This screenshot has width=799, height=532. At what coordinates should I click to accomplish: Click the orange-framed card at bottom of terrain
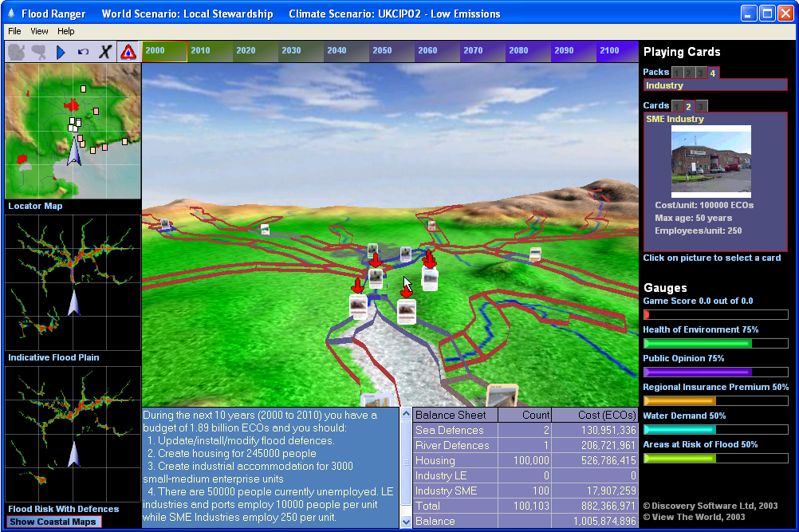click(502, 396)
